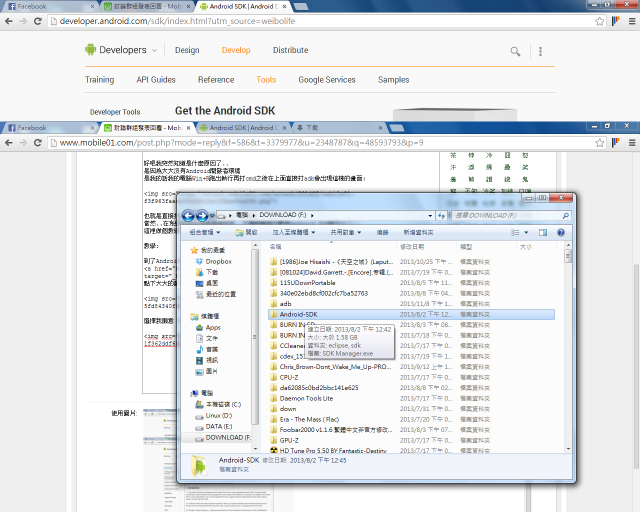This screenshot has width=640, height=512.
Task: Open the Chrome menu in the top window
Action: [x=632, y=21]
